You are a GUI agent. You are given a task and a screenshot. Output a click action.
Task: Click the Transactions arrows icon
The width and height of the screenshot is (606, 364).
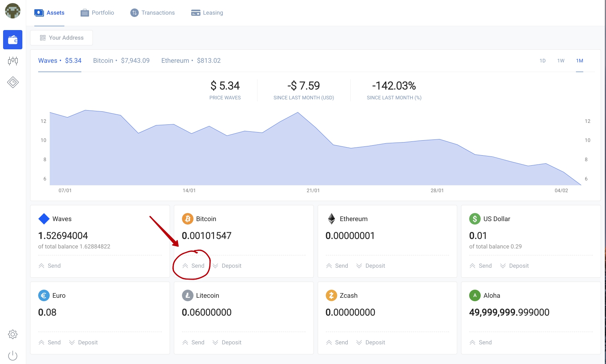134,13
